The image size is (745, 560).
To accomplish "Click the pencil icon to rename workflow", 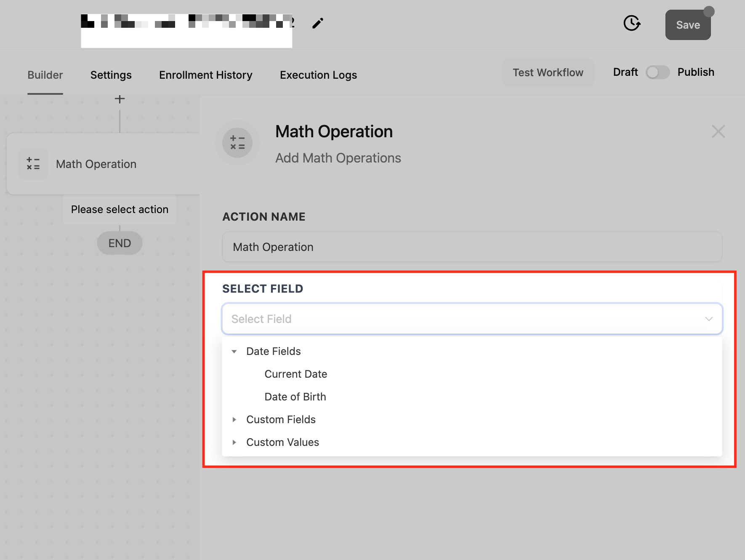I will [x=318, y=23].
